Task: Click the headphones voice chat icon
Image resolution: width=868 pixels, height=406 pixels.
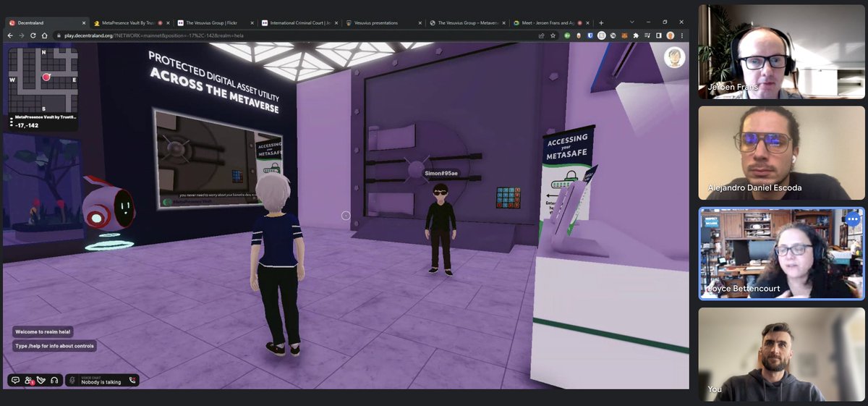Action: [x=54, y=381]
